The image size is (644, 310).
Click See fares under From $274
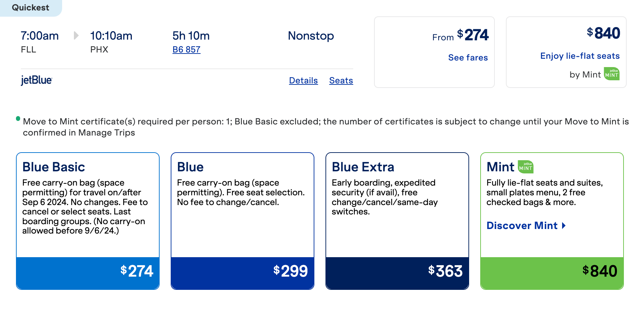[468, 57]
